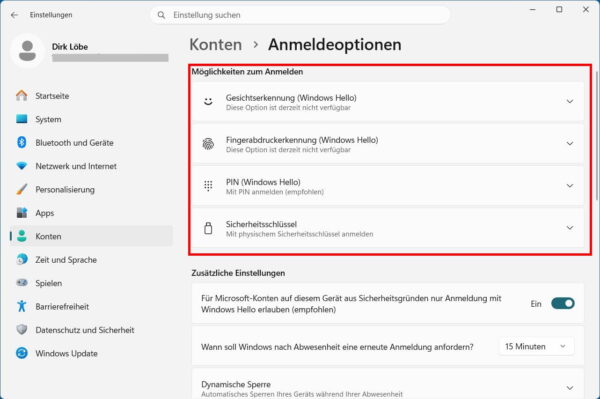Click the fingerprint icon
This screenshot has height=399, width=600.
[208, 144]
